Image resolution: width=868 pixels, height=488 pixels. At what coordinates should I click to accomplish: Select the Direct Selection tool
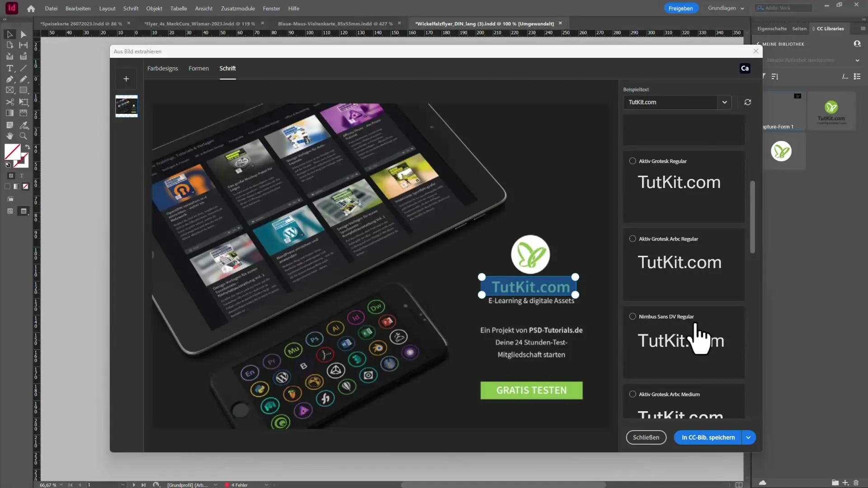click(24, 34)
